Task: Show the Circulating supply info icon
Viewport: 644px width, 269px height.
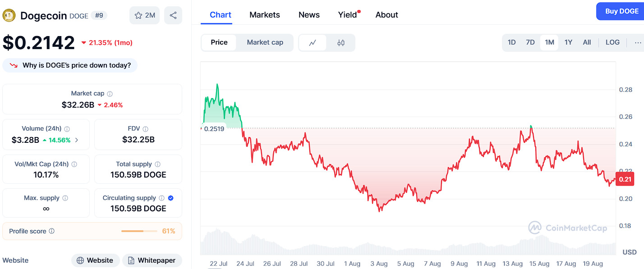Action: (x=161, y=198)
